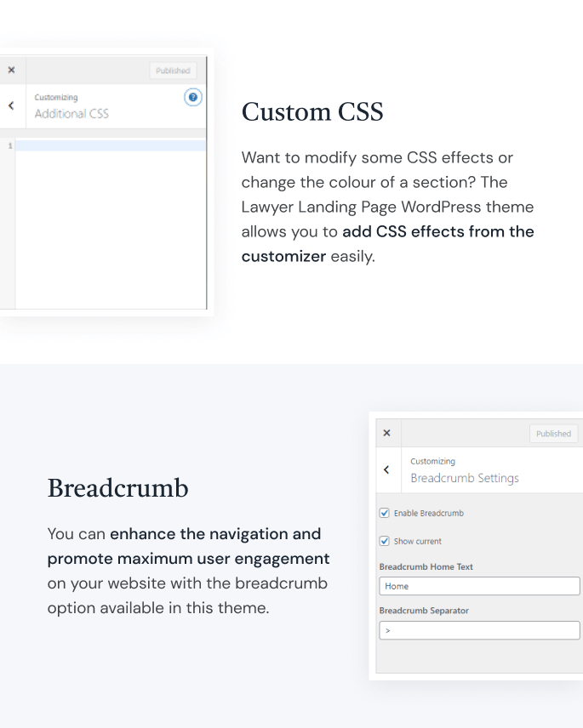Click Published button in Additional CSS panel
The height and width of the screenshot is (728, 583).
tap(173, 71)
